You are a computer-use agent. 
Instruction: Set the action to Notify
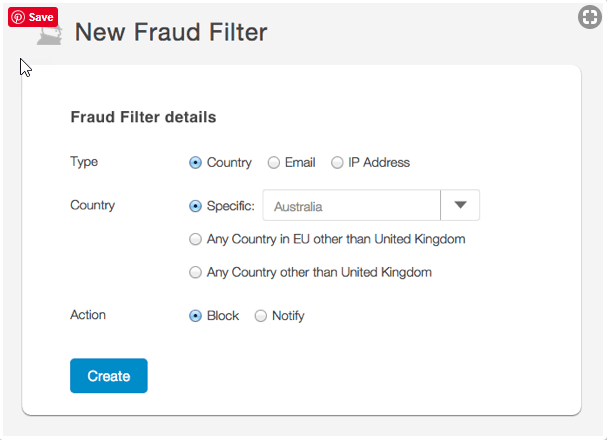[x=261, y=316]
